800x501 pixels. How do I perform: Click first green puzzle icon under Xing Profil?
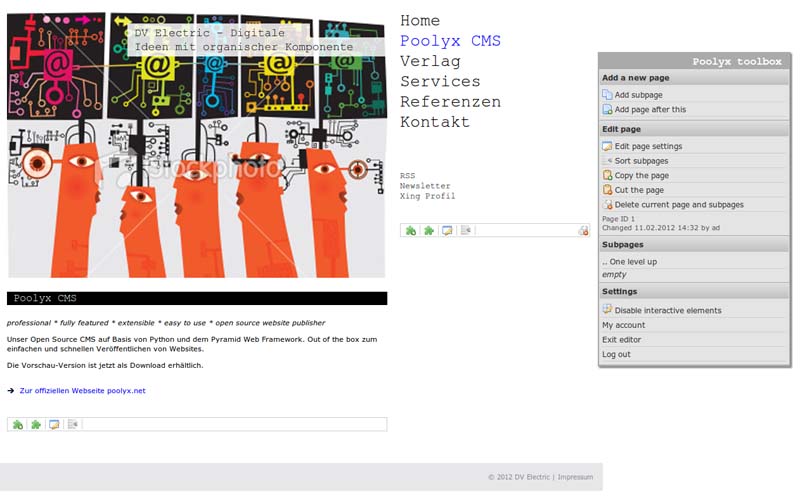click(411, 231)
